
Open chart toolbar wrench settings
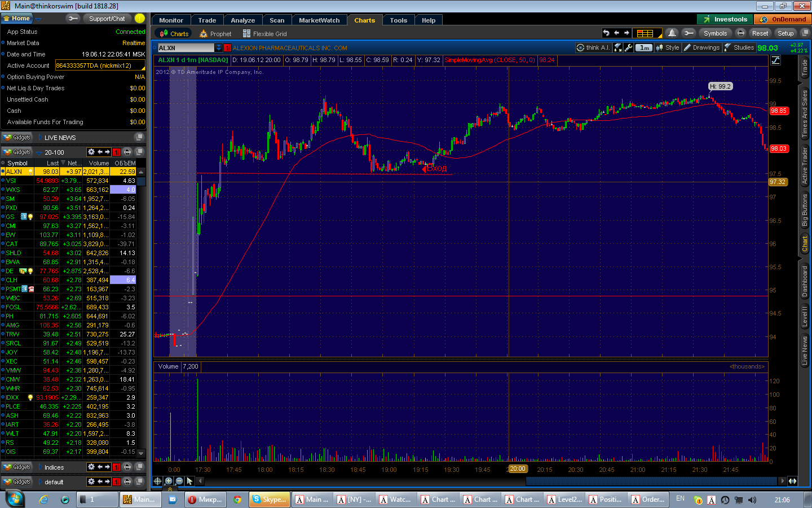[x=688, y=33]
